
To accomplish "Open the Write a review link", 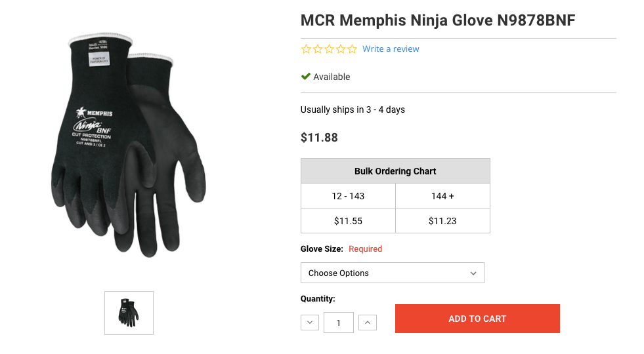I will (x=391, y=49).
